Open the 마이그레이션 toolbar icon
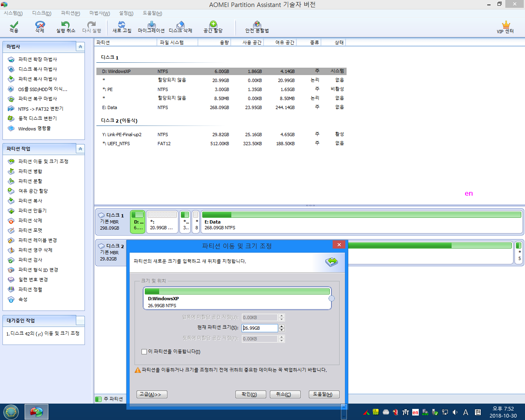The image size is (525, 420). point(151,27)
